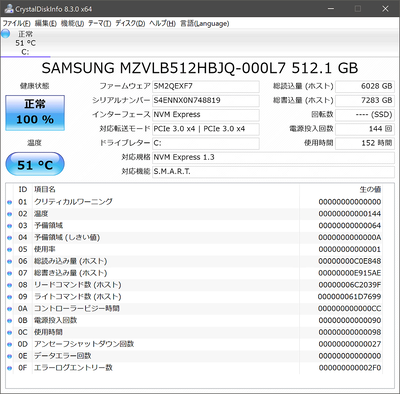Click the firmware field 5M2QEXF7

206,86
